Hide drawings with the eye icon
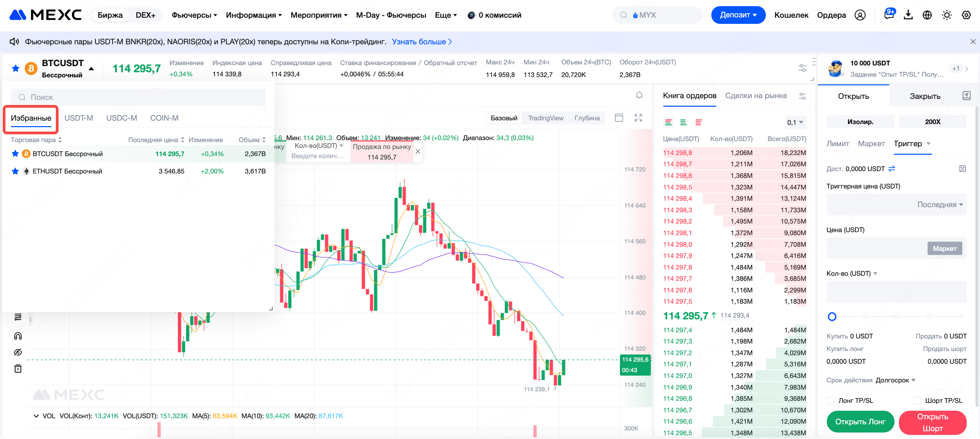Image resolution: width=980 pixels, height=439 pixels. pyautogui.click(x=18, y=352)
